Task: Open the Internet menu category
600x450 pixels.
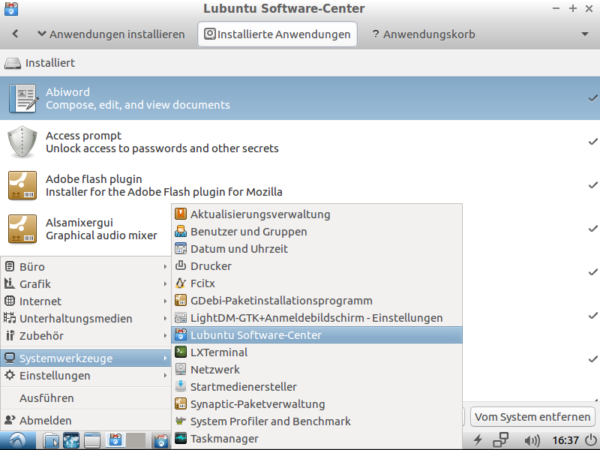Action: pyautogui.click(x=86, y=301)
